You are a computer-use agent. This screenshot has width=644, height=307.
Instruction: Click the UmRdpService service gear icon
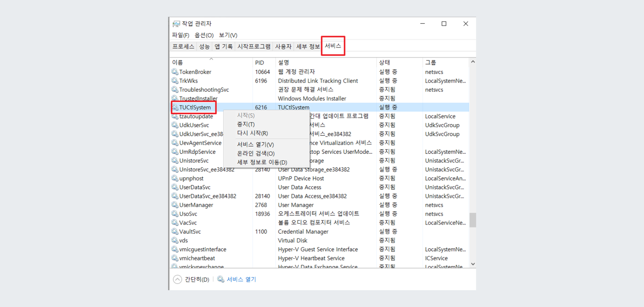[175, 152]
